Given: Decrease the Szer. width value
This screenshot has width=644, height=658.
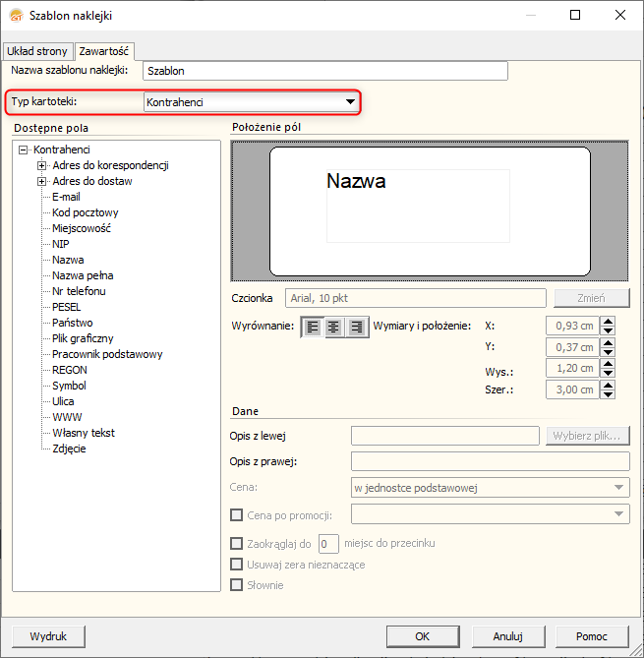Looking at the screenshot, I should [608, 394].
